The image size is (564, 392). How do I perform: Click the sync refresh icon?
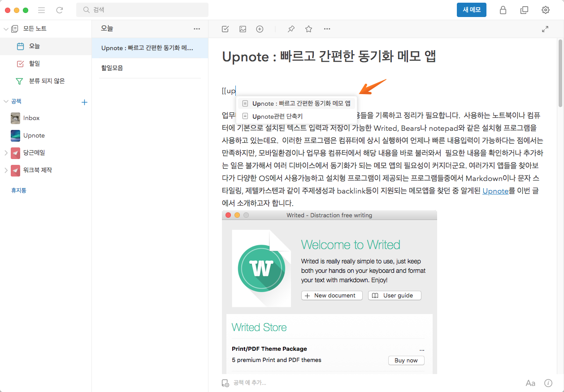tap(60, 10)
